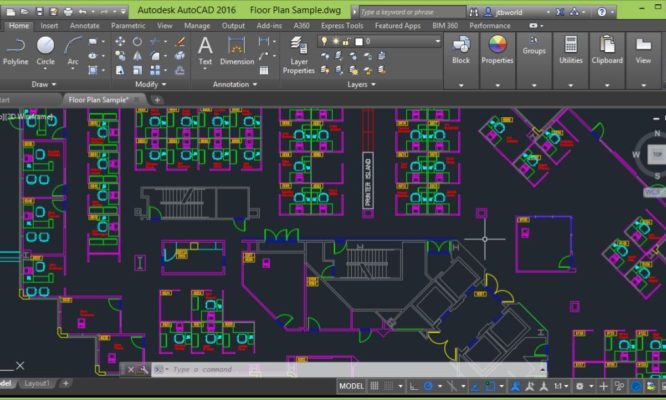This screenshot has width=666, height=400.
Task: Open Layer Properties manager
Action: 298,53
